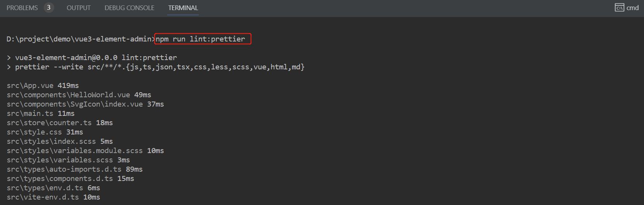Open the OUTPUT tab

[x=79, y=8]
